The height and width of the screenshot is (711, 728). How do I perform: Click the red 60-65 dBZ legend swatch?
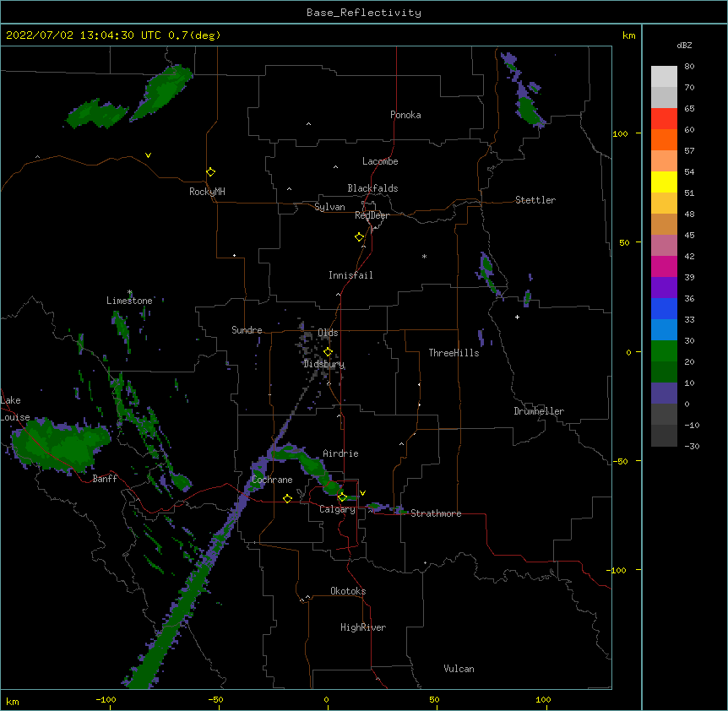pyautogui.click(x=664, y=118)
